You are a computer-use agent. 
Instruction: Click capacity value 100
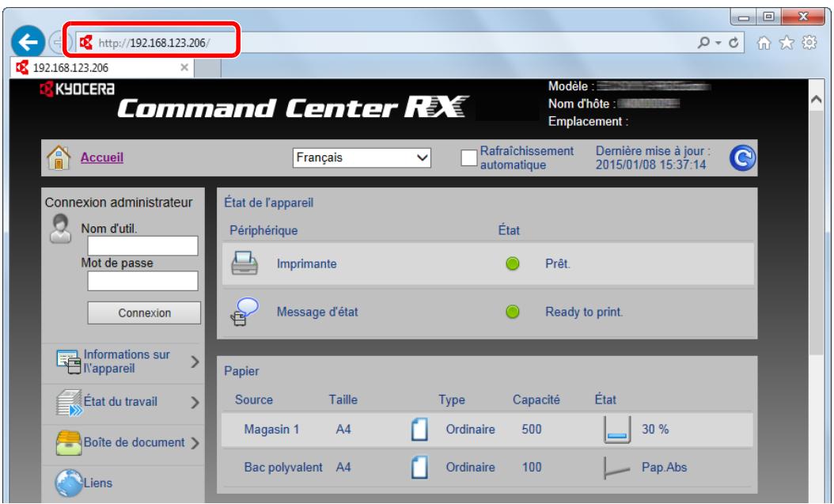[532, 468]
